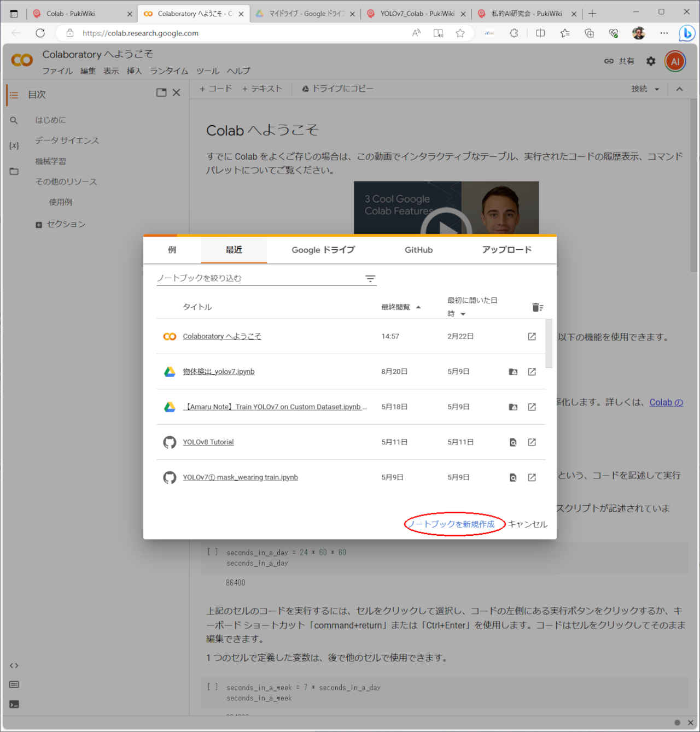
Task: Show the variables {x} panel icon
Action: click(x=14, y=145)
